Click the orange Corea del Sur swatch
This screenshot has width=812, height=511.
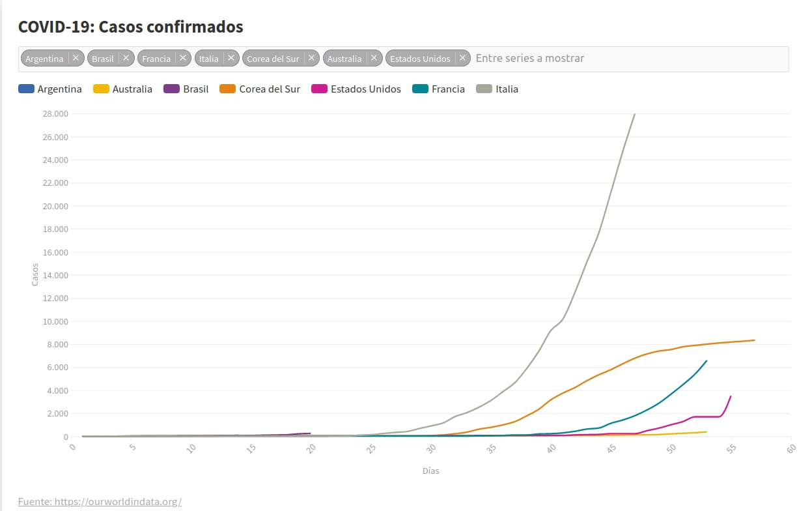click(228, 89)
